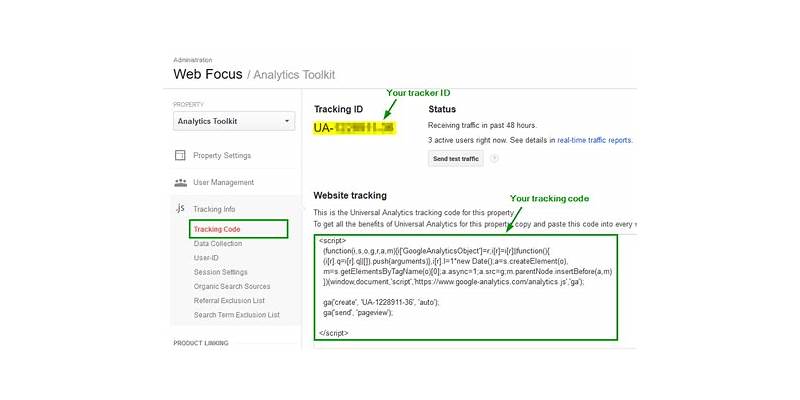Open real-time traffic reports link

click(594, 140)
